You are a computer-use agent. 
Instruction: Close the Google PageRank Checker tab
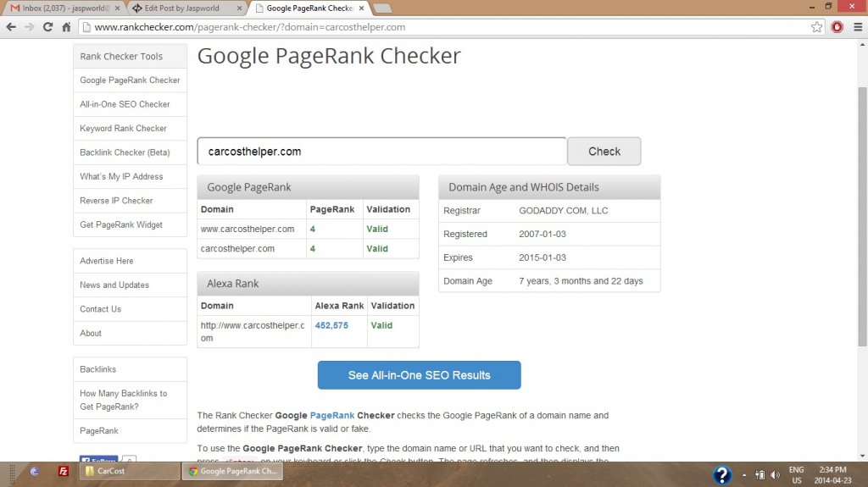click(361, 8)
